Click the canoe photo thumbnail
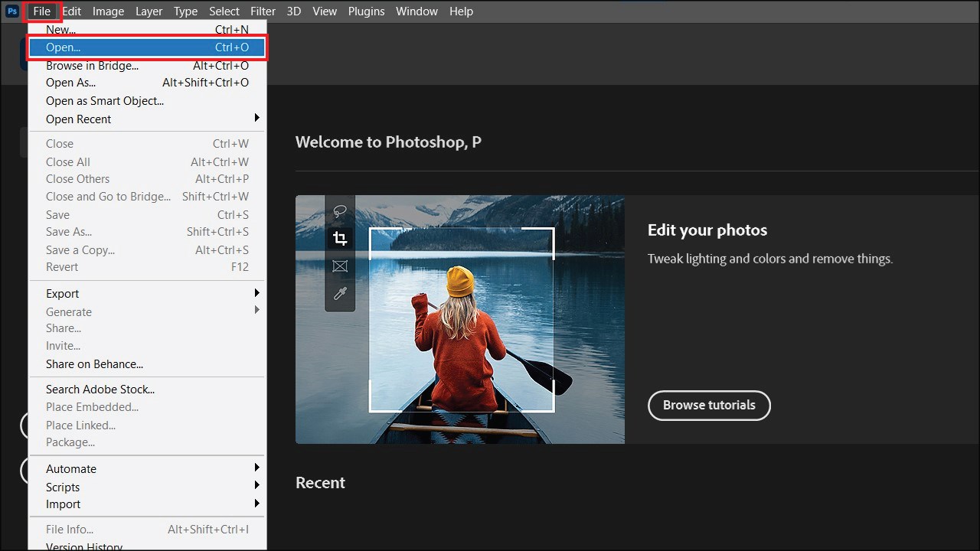This screenshot has height=551, width=980. pyautogui.click(x=459, y=319)
